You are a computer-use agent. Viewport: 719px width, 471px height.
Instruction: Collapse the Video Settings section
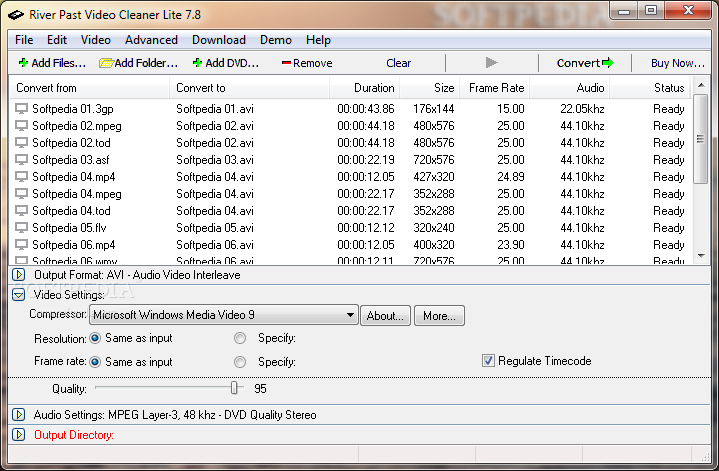18,295
